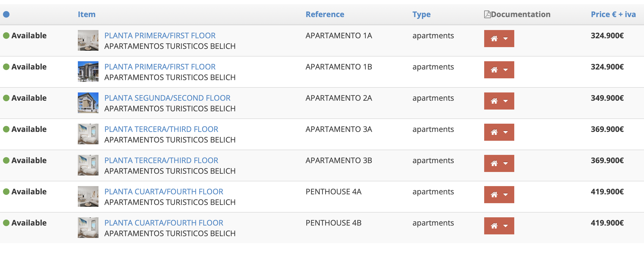The image size is (644, 255).
Task: Expand documentation dropdown arrow for APARTAMENTO 3A
Action: pos(506,132)
